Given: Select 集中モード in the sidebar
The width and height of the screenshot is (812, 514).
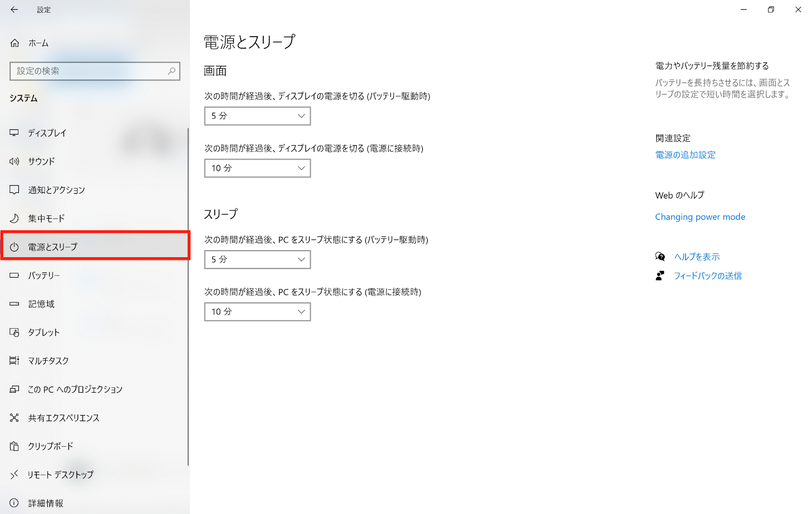Looking at the screenshot, I should [x=94, y=218].
